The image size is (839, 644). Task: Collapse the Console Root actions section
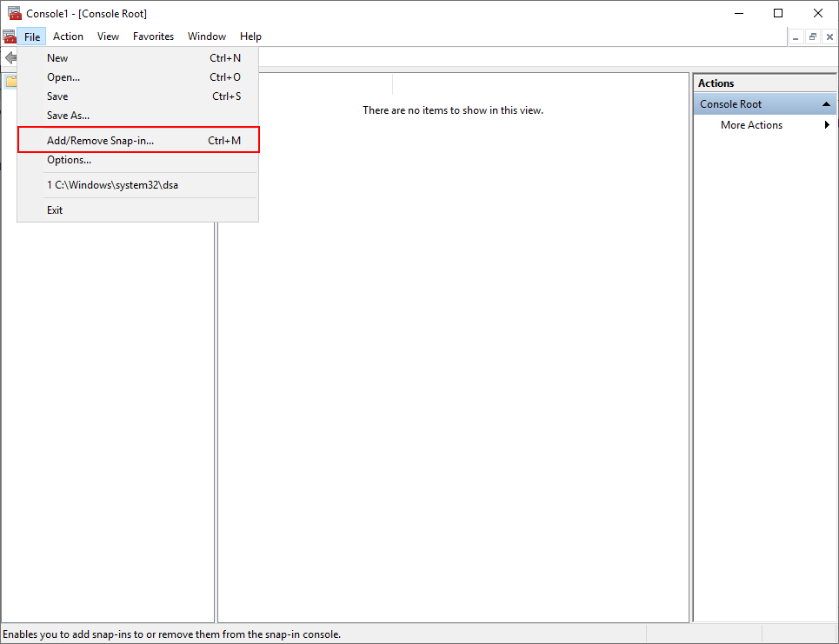coord(826,103)
